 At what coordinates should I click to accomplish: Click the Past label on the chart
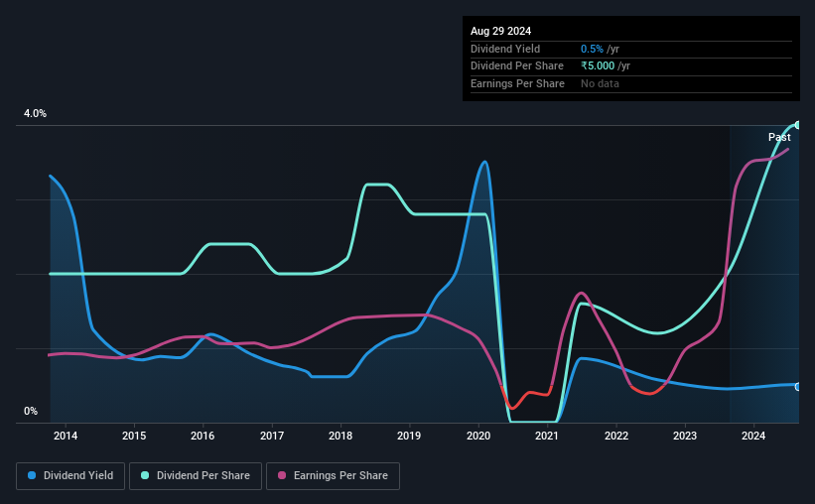click(x=779, y=137)
